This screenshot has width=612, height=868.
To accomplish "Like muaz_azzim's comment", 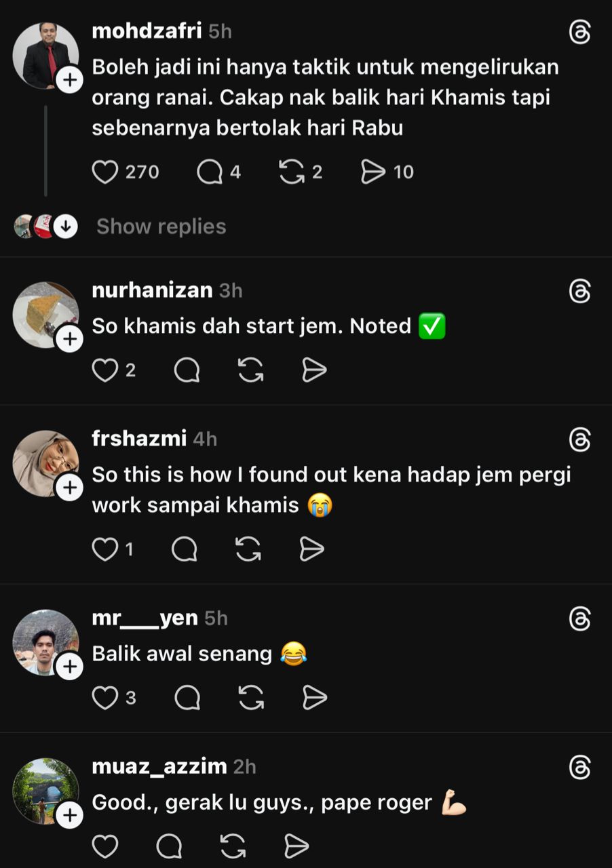I will (105, 846).
